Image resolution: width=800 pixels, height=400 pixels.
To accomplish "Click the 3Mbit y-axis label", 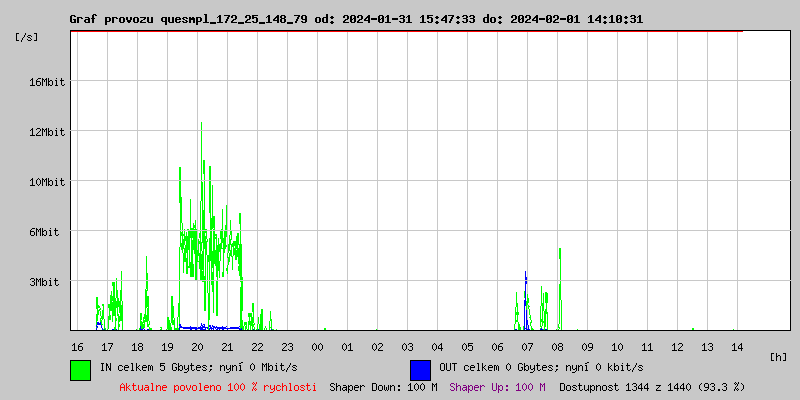I will click(x=49, y=282).
